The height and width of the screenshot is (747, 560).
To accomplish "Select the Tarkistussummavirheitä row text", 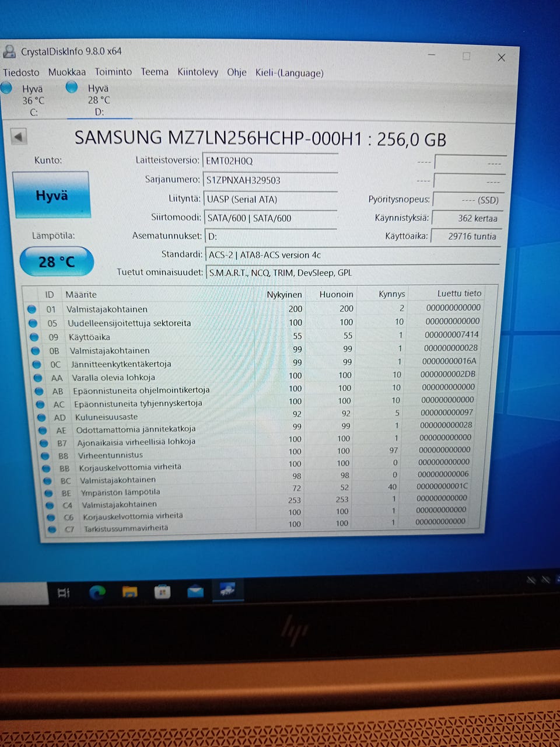I will (126, 529).
